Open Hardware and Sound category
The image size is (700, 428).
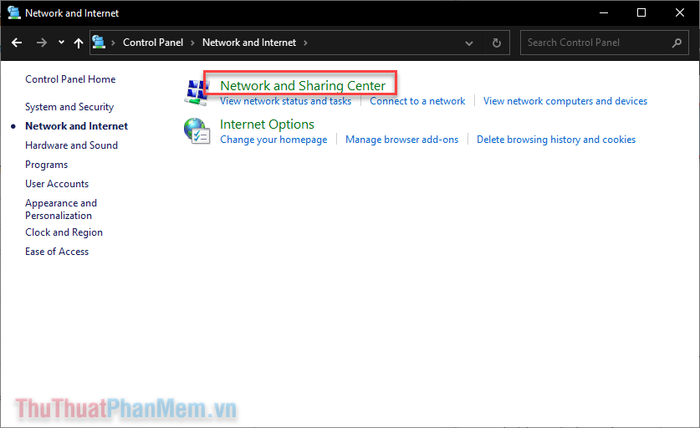coord(71,145)
